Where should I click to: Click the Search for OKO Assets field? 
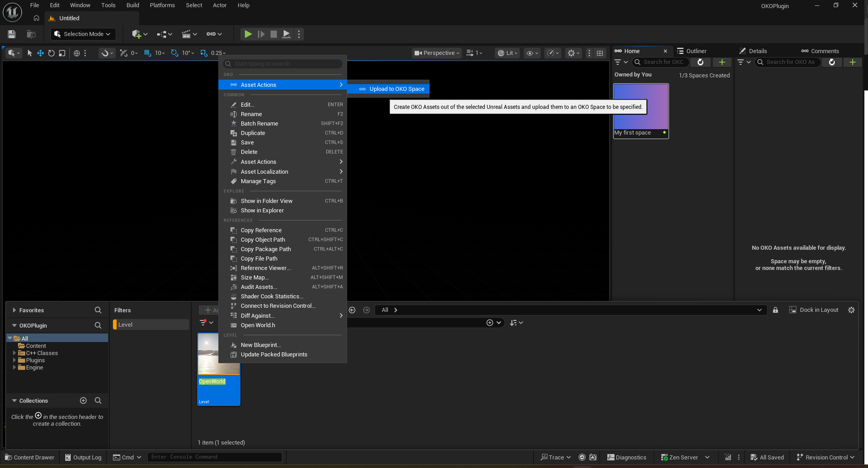[787, 62]
